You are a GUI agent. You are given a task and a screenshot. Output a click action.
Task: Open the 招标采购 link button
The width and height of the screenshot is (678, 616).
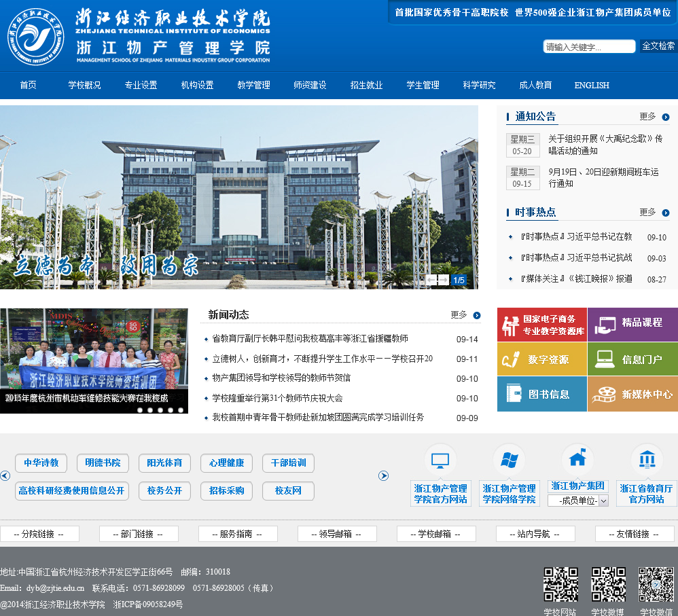tap(227, 491)
